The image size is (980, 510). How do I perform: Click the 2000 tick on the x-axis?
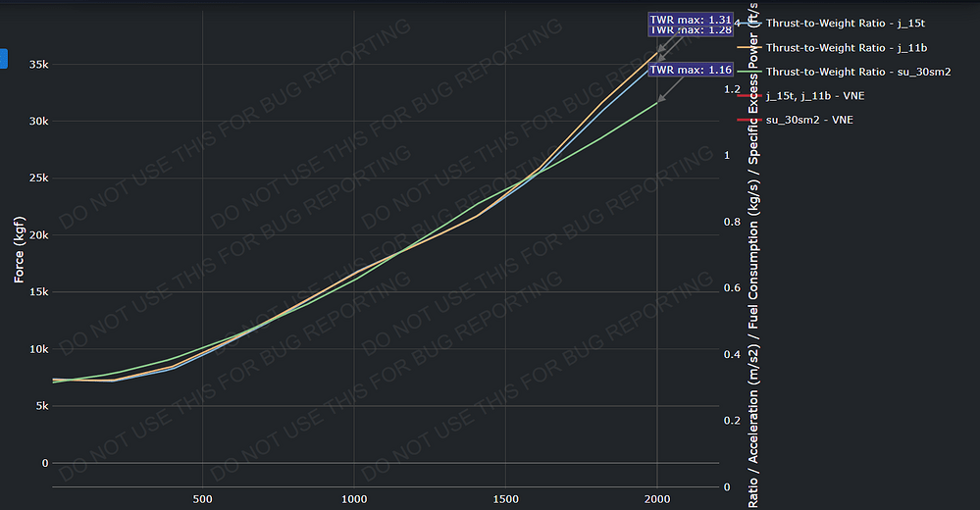[x=657, y=498]
